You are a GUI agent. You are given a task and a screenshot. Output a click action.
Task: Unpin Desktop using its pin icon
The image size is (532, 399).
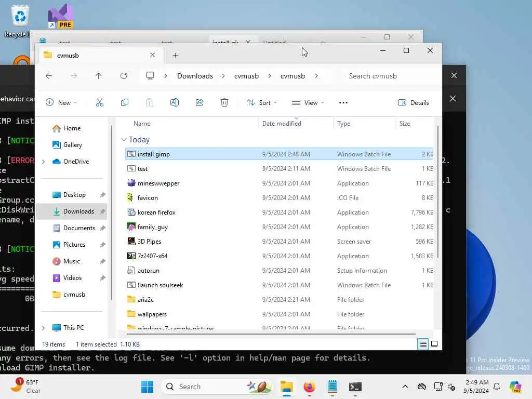[102, 195]
